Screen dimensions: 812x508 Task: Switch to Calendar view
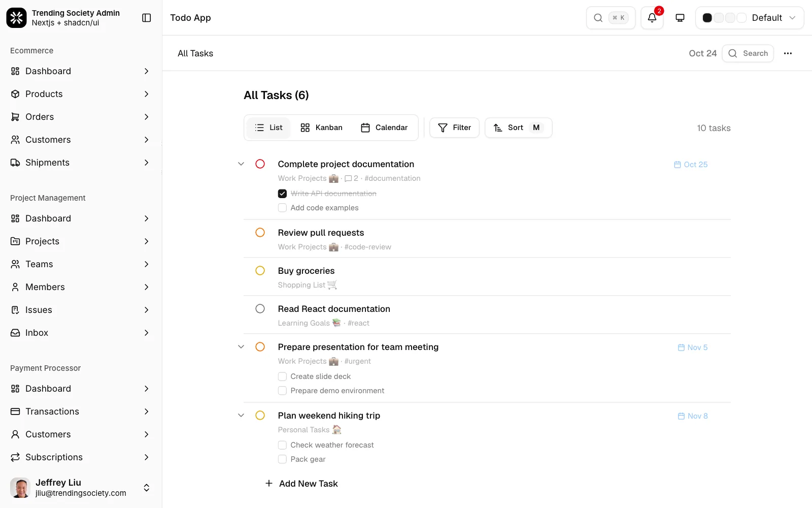click(x=384, y=128)
